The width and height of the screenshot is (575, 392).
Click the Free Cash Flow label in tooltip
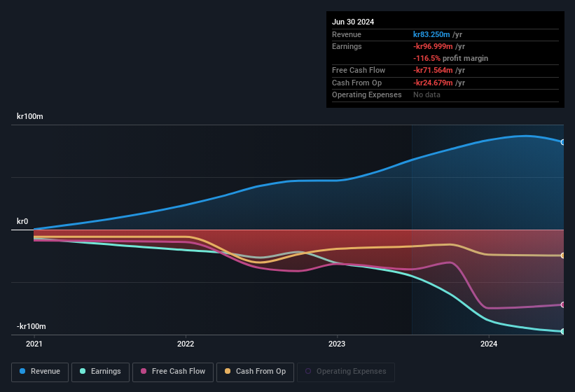[359, 70]
